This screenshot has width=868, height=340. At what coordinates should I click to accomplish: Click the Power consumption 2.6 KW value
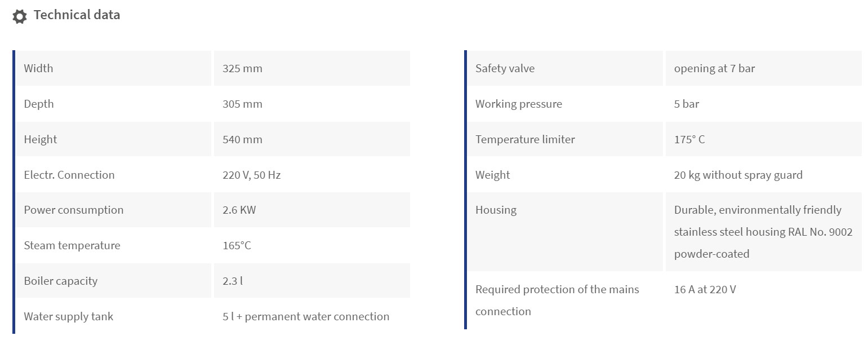pos(239,210)
